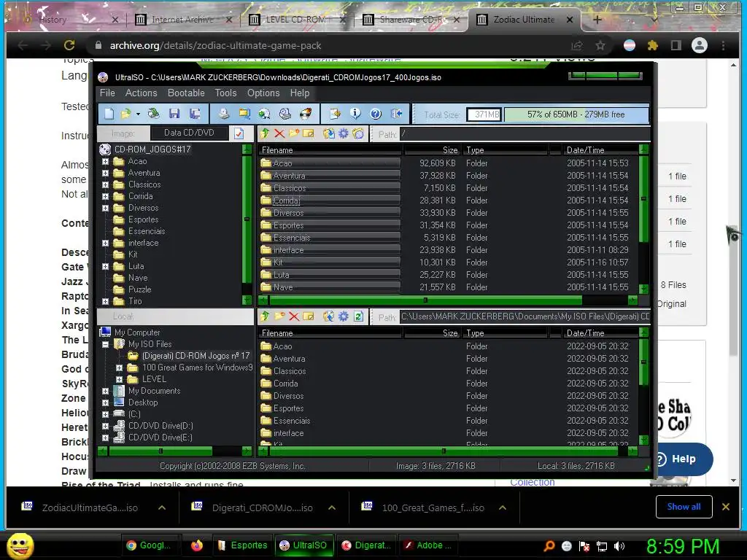
Task: Click the folder view icon right of image pane gear
Action: pyautogui.click(x=358, y=134)
